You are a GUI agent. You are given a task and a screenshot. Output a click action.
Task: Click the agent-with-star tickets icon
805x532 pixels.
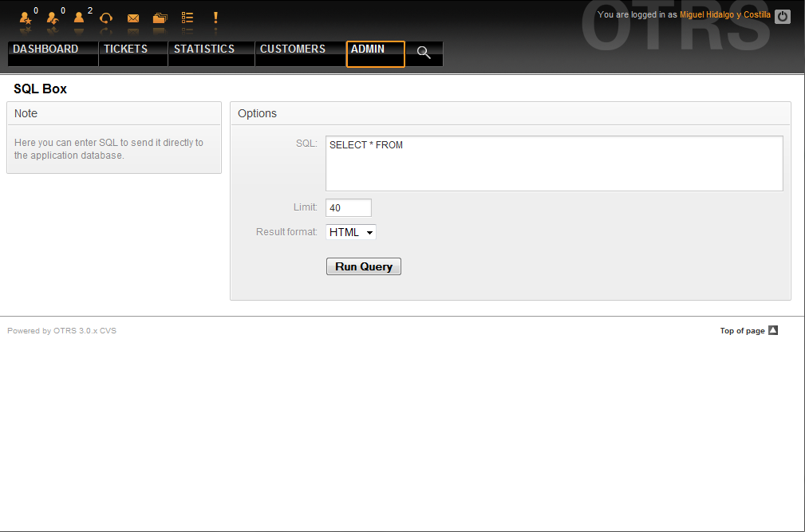click(26, 18)
